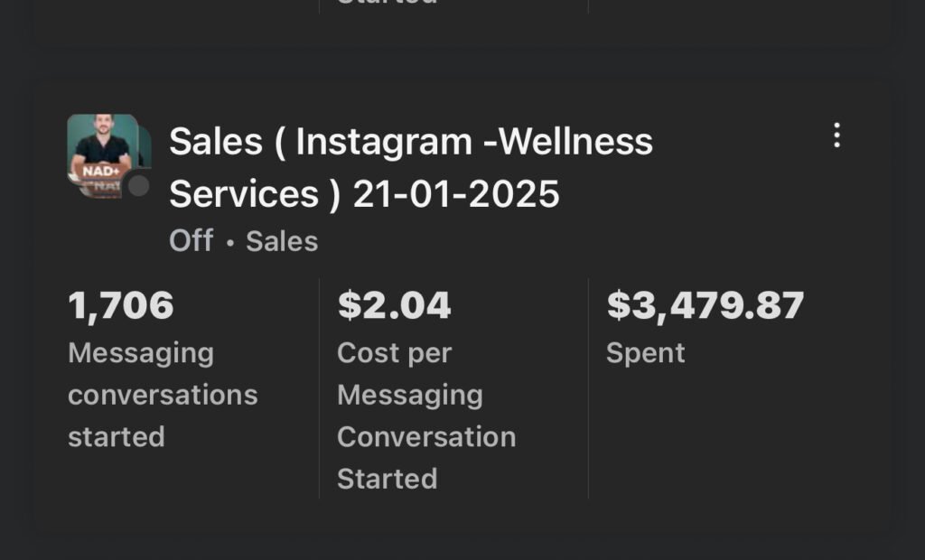Image resolution: width=925 pixels, height=560 pixels.
Task: Open the three-dot campaign options menu
Action: pos(836,135)
